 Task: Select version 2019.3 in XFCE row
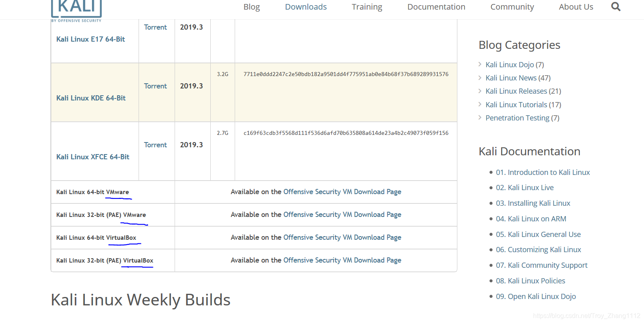coord(191,145)
